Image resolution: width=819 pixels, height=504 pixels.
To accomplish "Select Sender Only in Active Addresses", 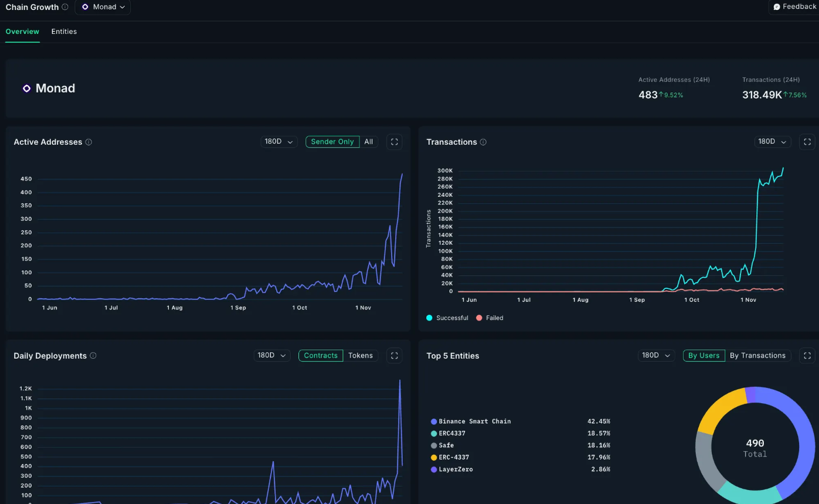I will (x=332, y=142).
